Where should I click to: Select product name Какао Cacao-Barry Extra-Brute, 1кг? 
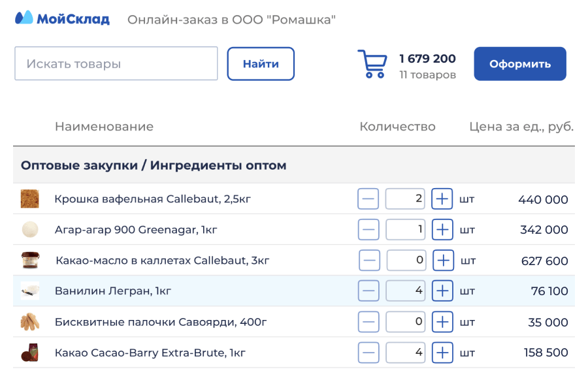click(150, 353)
